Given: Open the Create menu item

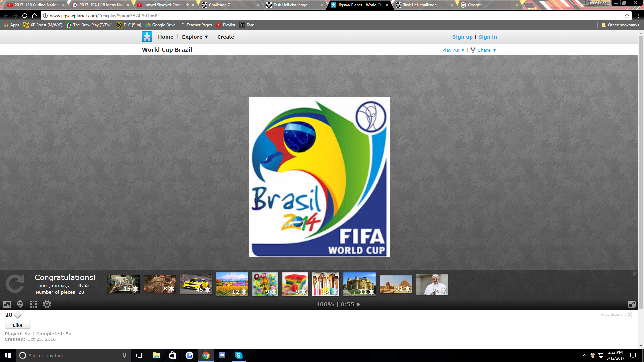Looking at the screenshot, I should [225, 37].
